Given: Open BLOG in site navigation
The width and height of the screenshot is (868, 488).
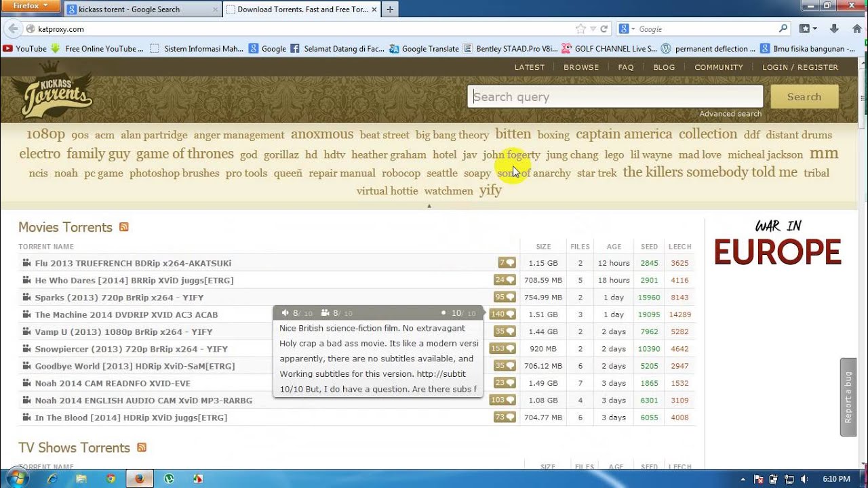Looking at the screenshot, I should [x=664, y=67].
